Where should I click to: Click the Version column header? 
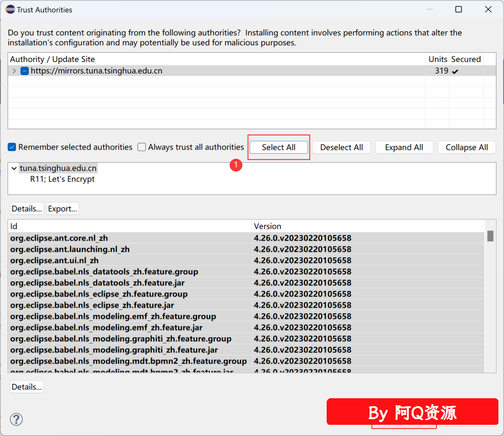point(368,226)
